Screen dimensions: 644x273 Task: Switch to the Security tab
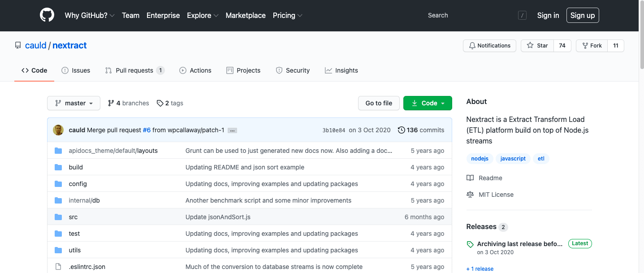click(293, 70)
